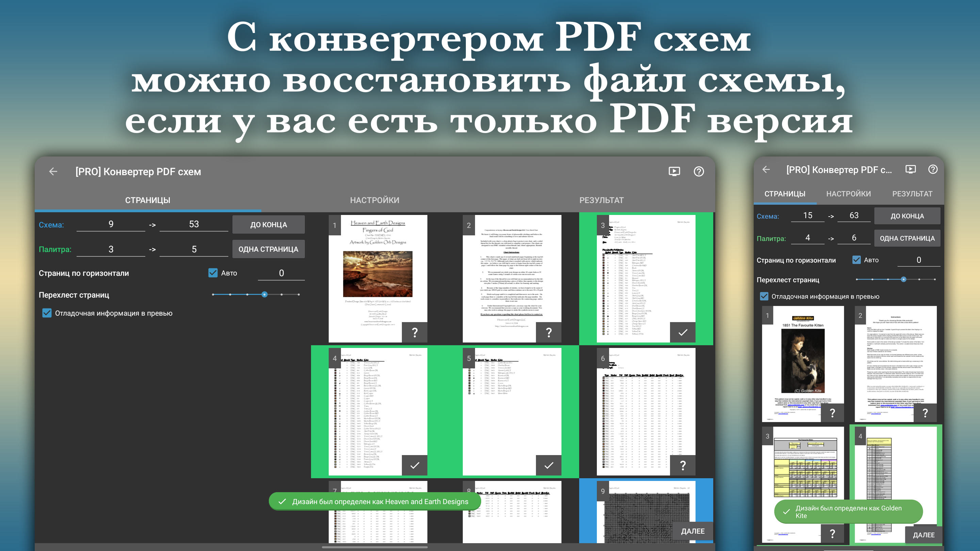Click back arrow in right phone window

coord(766,170)
